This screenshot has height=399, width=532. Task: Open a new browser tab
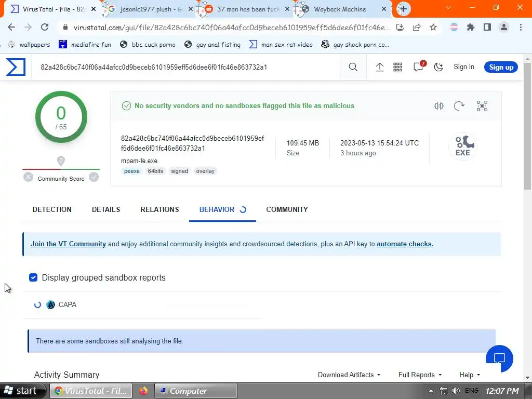(x=403, y=9)
